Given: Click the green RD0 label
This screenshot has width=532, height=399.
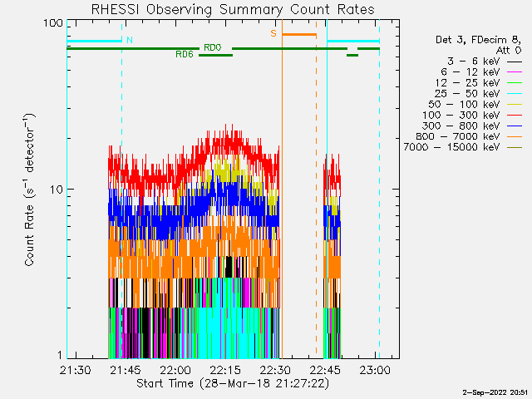Looking at the screenshot, I should (213, 47).
